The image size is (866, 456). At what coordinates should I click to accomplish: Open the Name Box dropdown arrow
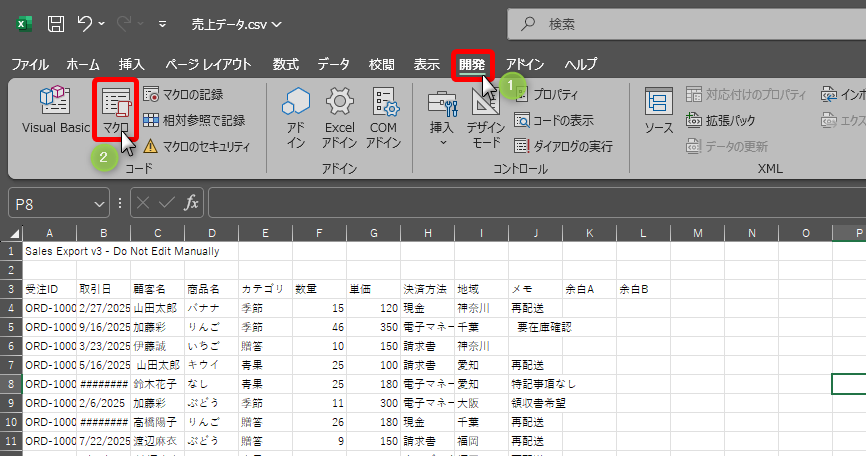click(x=99, y=203)
